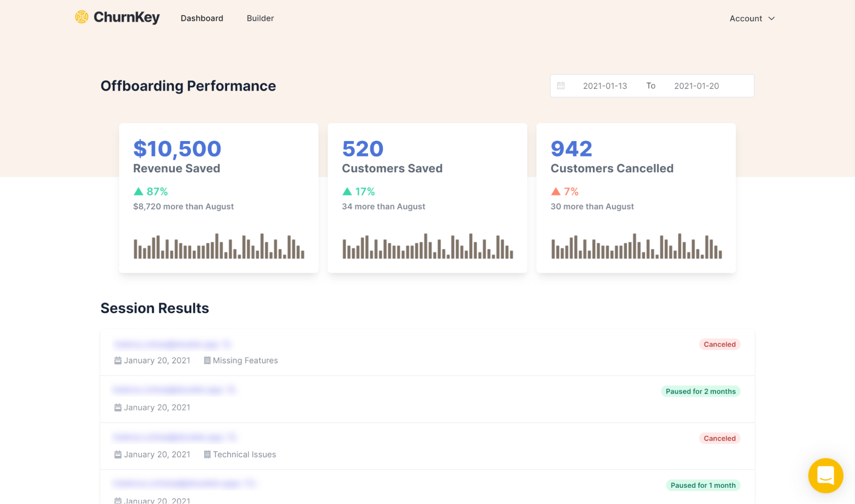The image size is (855, 504).
Task: Open the Dashboard nav item
Action: coord(202,18)
